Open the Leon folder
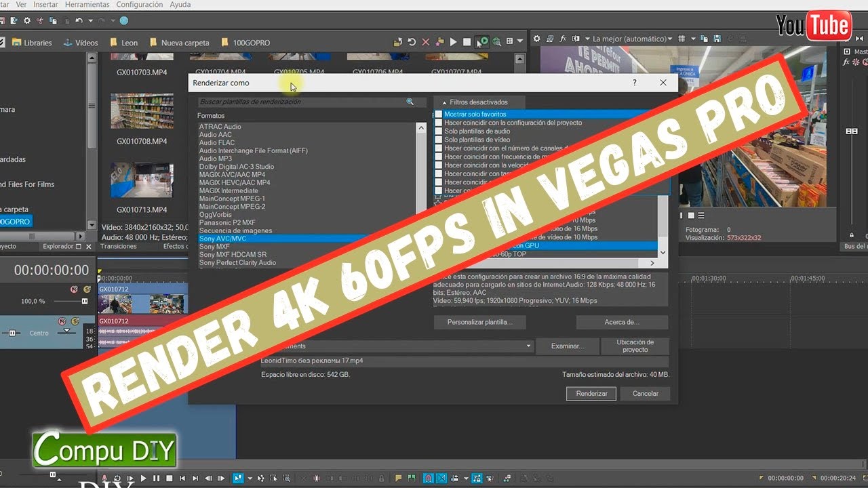 (123, 43)
